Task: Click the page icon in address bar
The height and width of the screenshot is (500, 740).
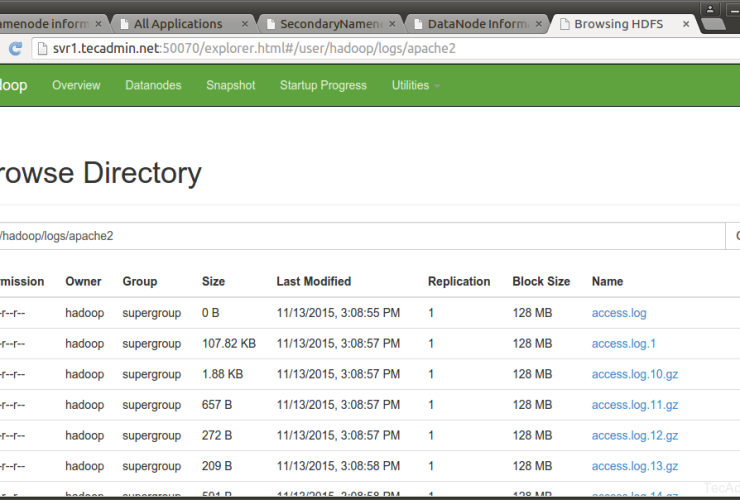Action: click(42, 48)
